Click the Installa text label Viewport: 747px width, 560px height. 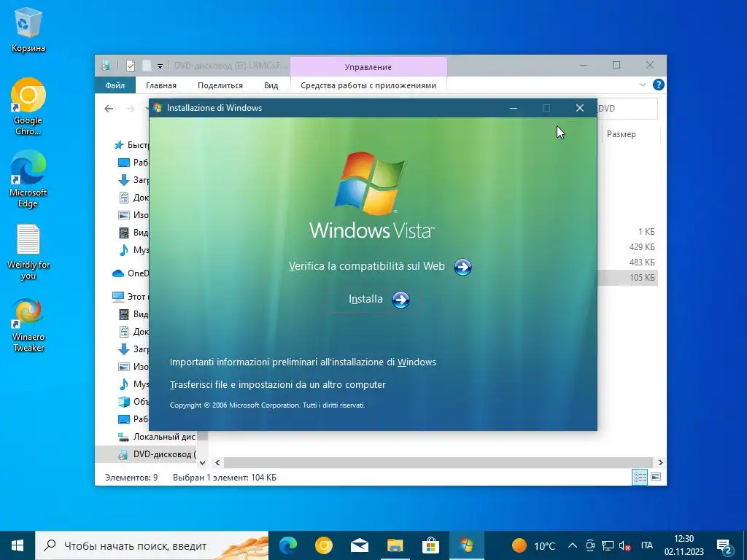tap(365, 299)
